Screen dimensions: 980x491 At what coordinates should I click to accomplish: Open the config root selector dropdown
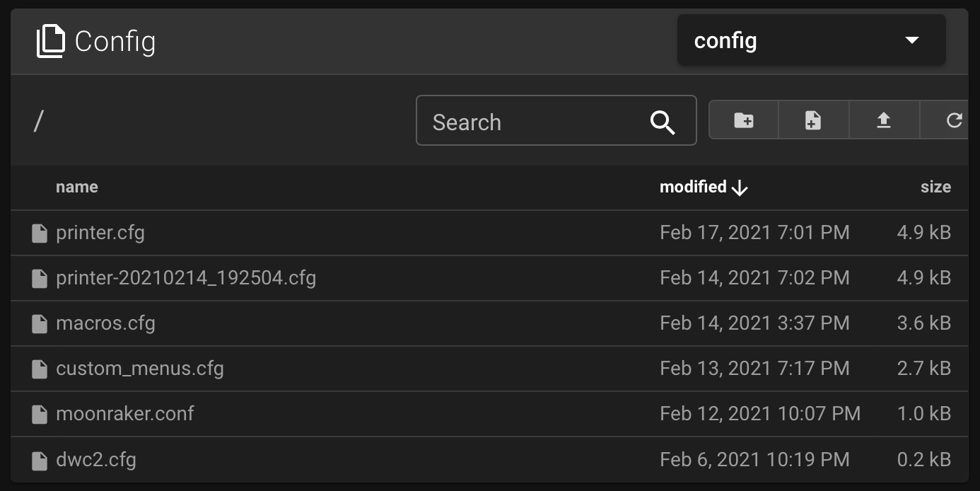[x=810, y=40]
